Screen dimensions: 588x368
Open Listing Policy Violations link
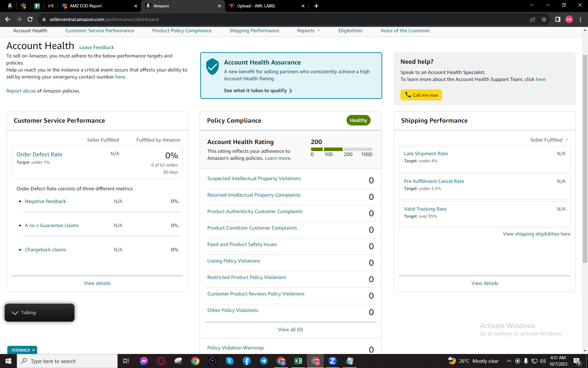click(x=233, y=261)
